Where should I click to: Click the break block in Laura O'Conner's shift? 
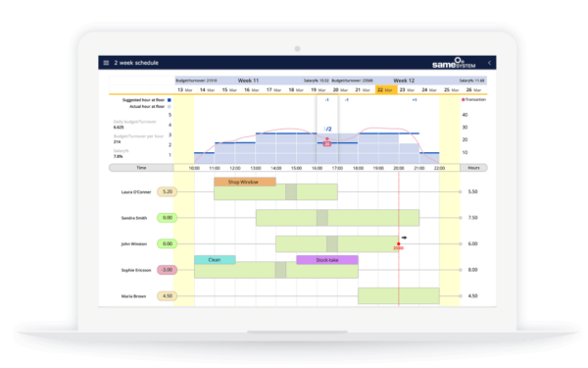click(x=291, y=192)
